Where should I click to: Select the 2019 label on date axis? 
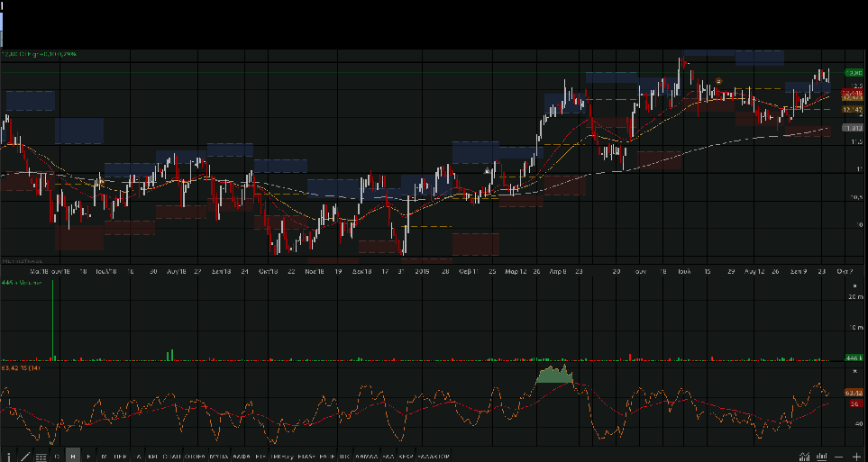(x=421, y=269)
